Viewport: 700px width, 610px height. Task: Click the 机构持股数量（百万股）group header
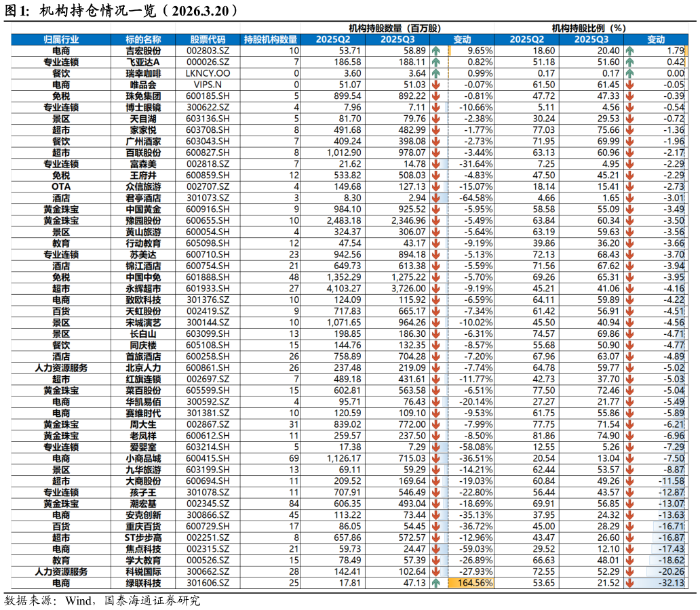pos(395,28)
